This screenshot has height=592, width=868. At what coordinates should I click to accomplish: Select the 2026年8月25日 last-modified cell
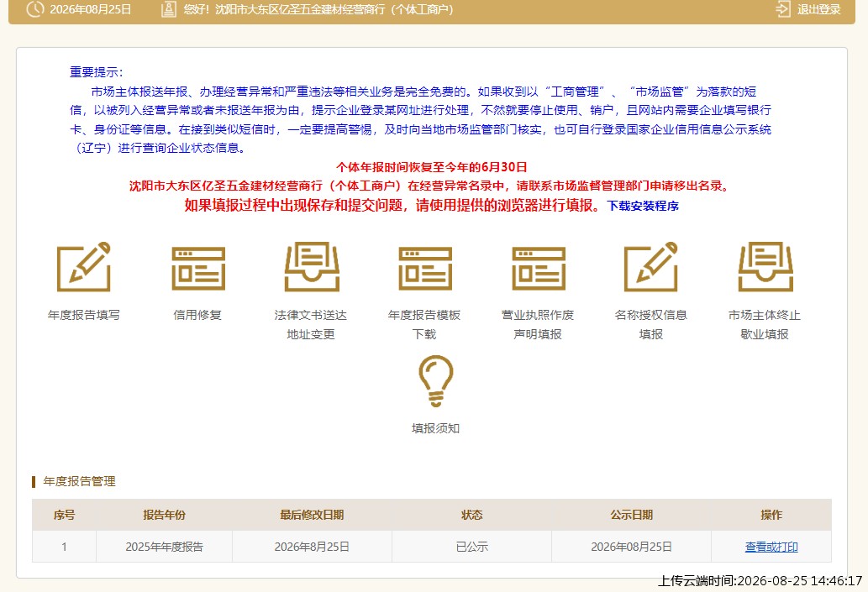(x=313, y=547)
